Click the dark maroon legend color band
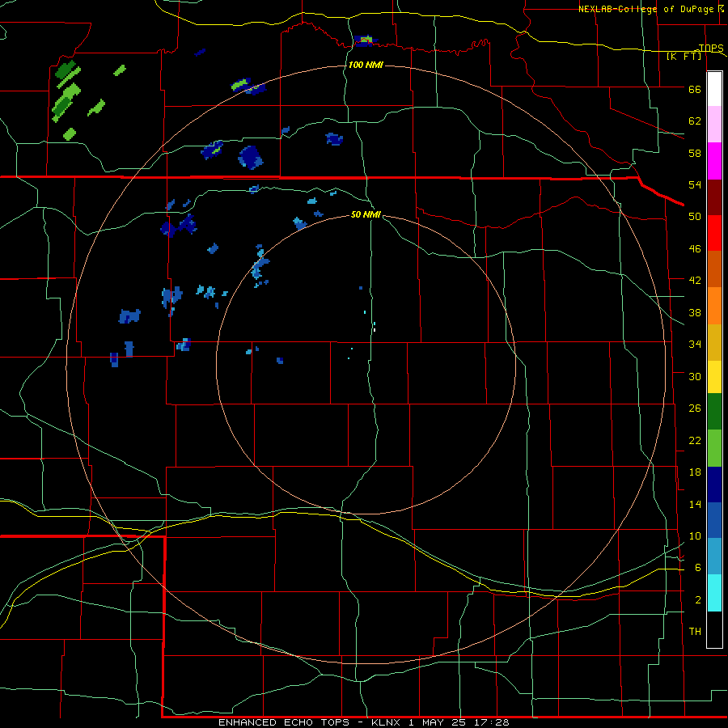 tap(714, 197)
